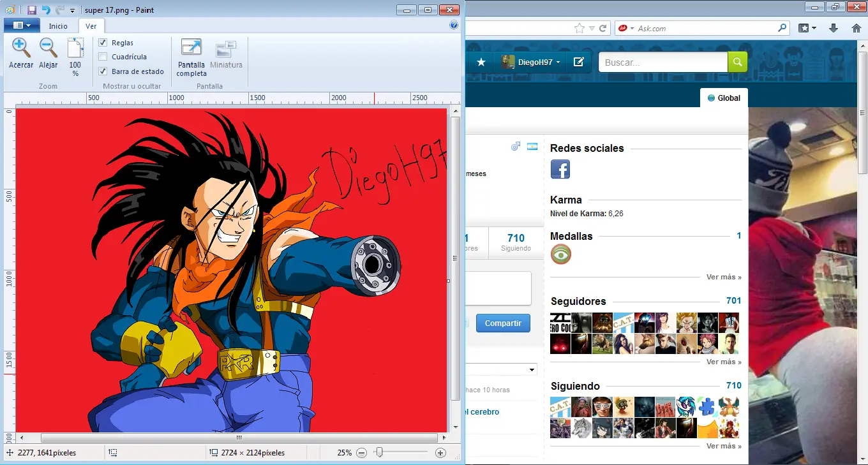This screenshot has height=465, width=868.
Task: Uncheck the Reglas checkbox
Action: (x=103, y=42)
